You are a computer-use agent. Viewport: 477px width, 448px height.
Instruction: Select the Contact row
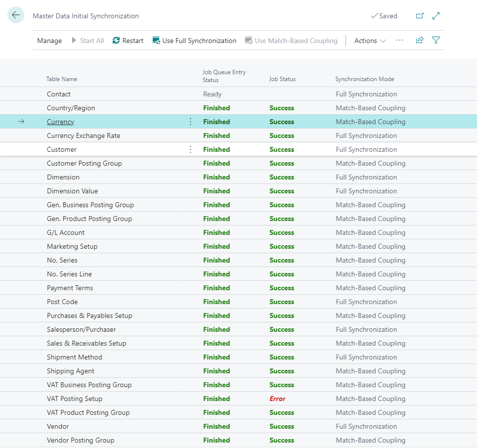[x=59, y=94]
